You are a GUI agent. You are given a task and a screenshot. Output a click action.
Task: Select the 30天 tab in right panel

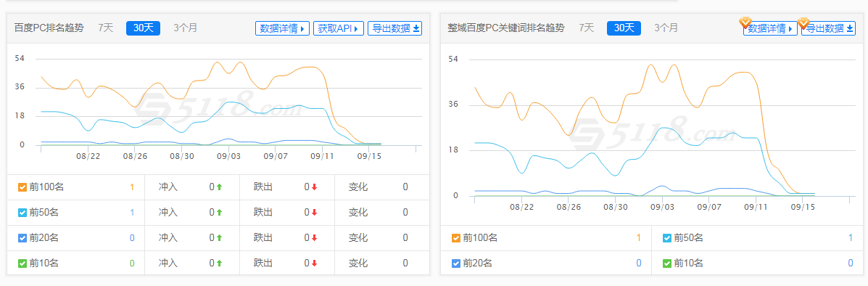point(624,28)
